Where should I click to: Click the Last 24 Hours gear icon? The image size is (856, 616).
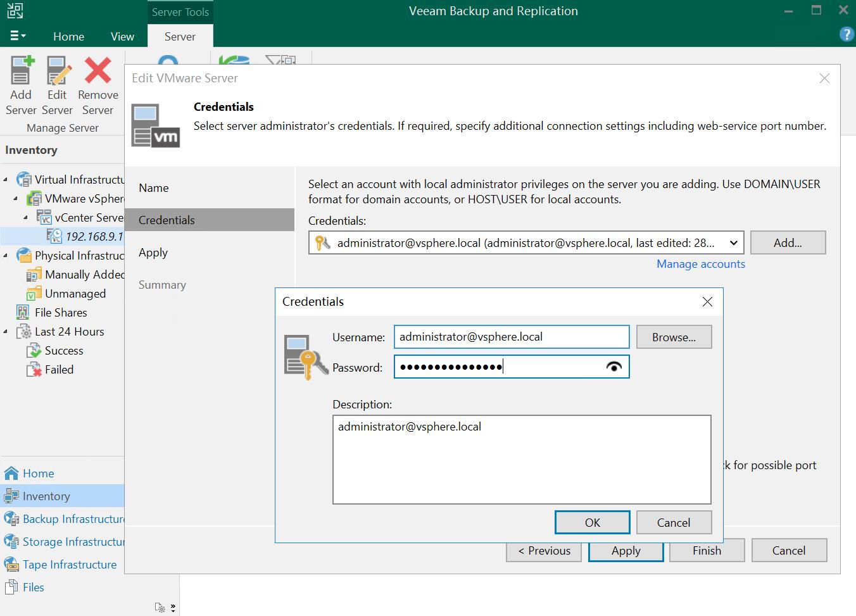click(x=23, y=332)
